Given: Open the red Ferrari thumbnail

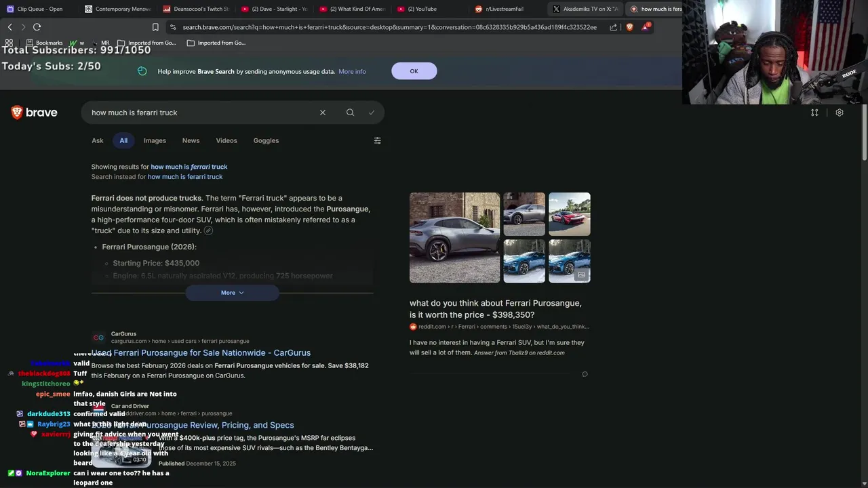Looking at the screenshot, I should click(570, 214).
